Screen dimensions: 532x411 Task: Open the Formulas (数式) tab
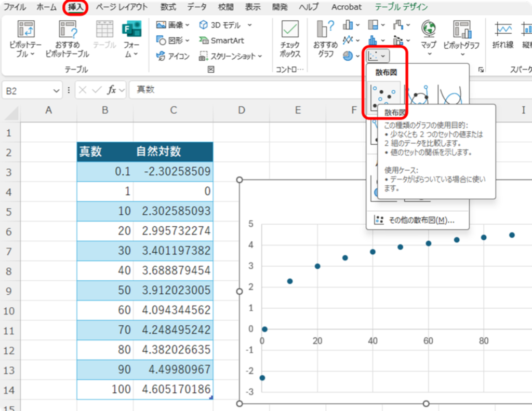point(168,7)
